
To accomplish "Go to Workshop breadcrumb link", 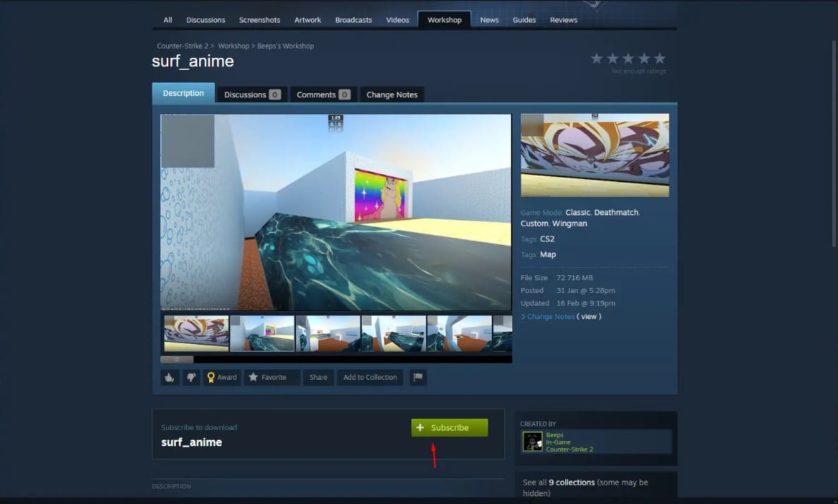I will tap(234, 46).
